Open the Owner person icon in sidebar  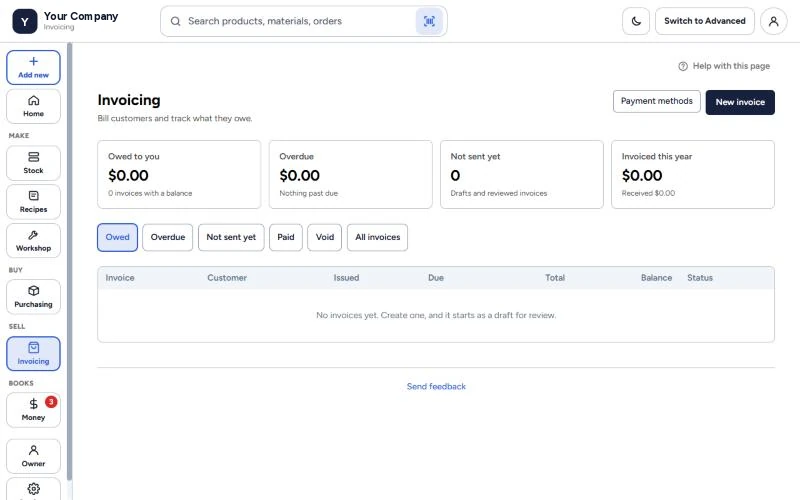pos(33,450)
